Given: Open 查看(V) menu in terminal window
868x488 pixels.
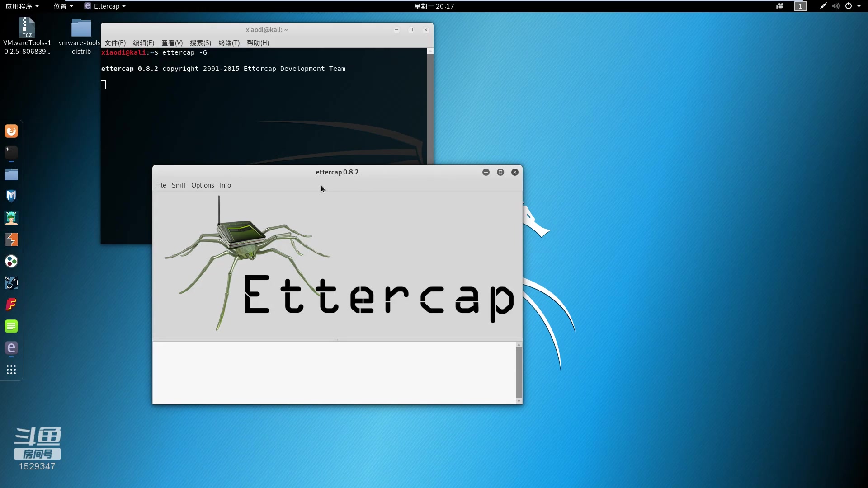Looking at the screenshot, I should 172,42.
